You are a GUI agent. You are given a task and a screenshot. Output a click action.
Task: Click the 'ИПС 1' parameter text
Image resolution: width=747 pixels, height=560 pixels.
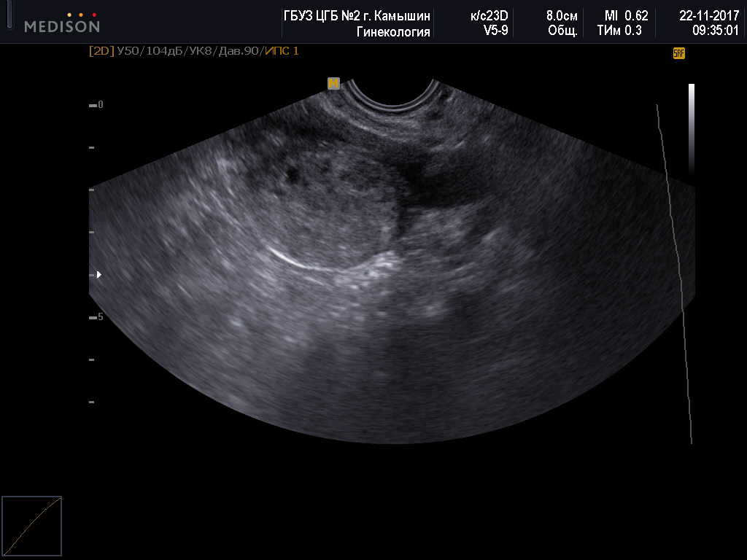[282, 51]
